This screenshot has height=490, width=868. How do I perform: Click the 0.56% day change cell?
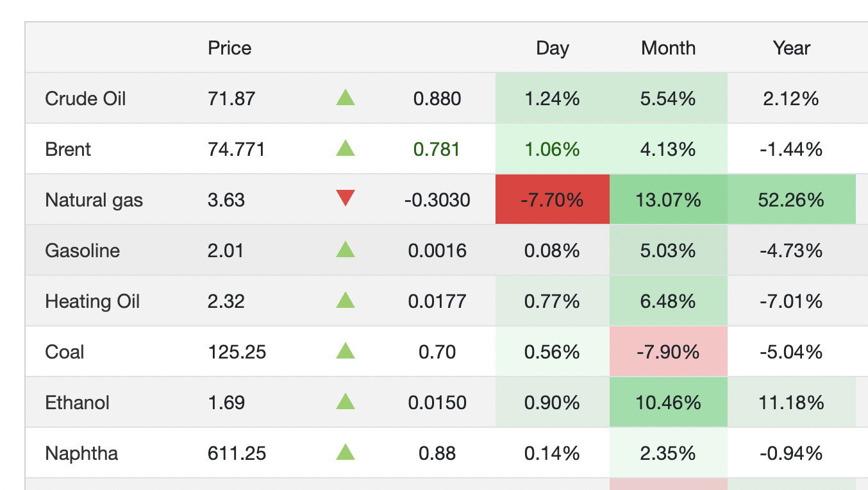(x=553, y=351)
